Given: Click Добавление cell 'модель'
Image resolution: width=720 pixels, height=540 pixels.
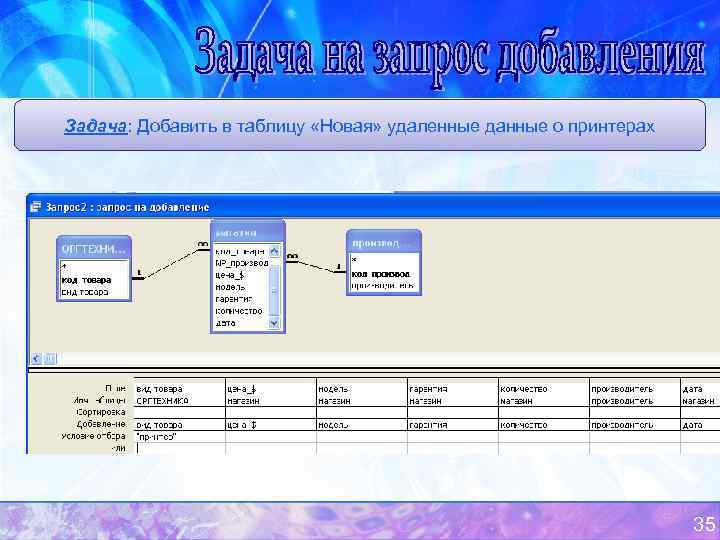Looking at the screenshot, I should pos(361,425).
